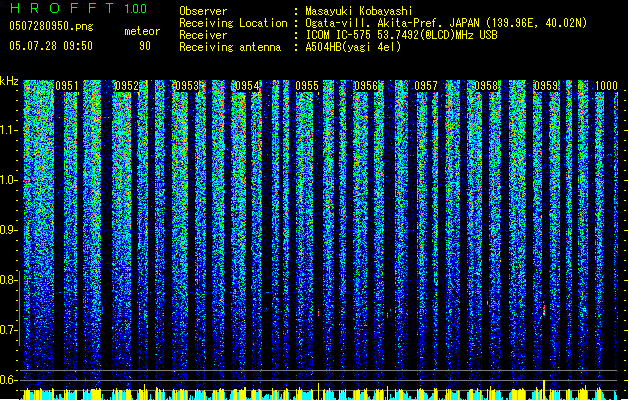Click the 0951 time marker
629x400 pixels.
[67, 86]
